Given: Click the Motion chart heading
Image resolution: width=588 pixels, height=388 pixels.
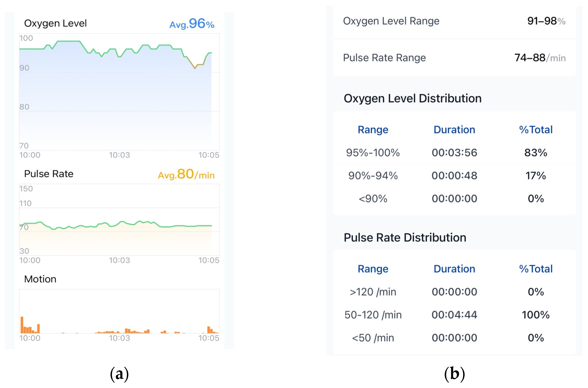Looking at the screenshot, I should tap(40, 279).
